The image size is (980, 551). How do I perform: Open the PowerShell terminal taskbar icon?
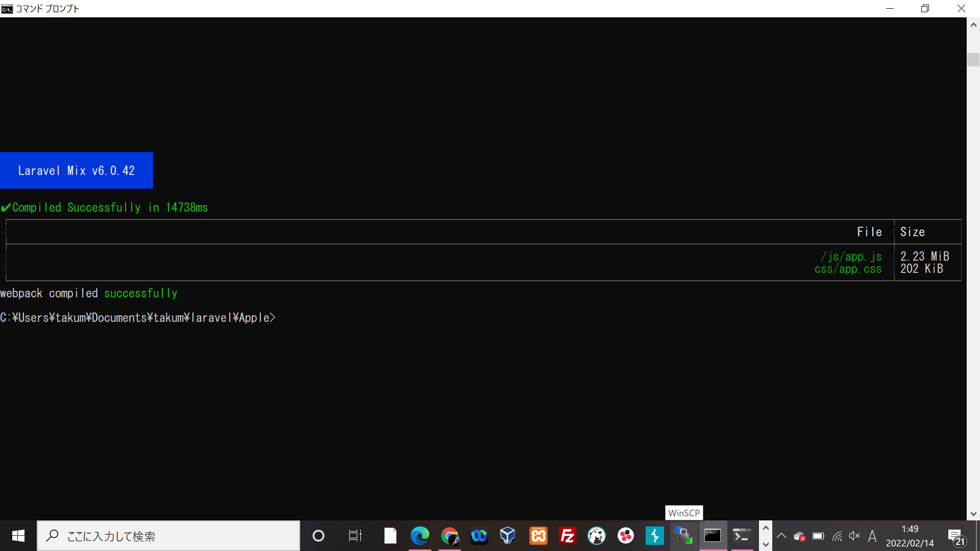[742, 536]
